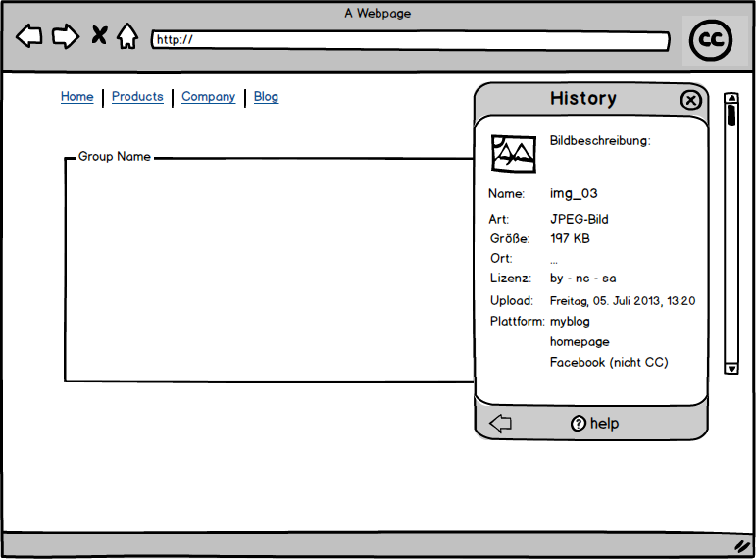The width and height of the screenshot is (756, 559).
Task: Open the Home navigation link
Action: pyautogui.click(x=77, y=97)
